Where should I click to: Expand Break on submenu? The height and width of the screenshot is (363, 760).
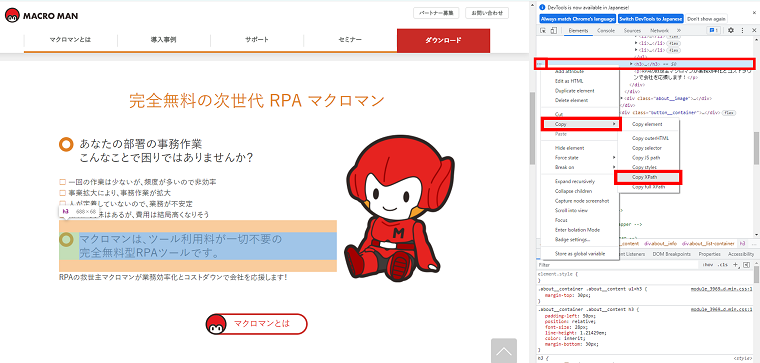[x=580, y=167]
